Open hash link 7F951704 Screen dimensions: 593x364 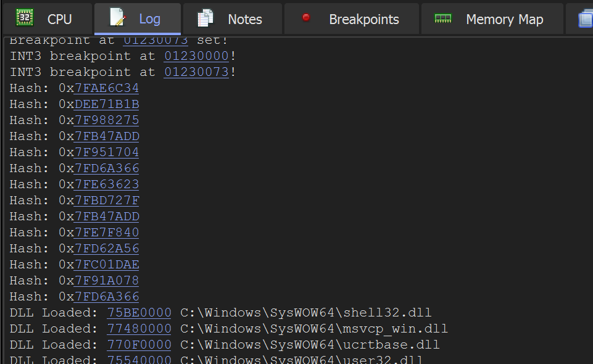[107, 152]
